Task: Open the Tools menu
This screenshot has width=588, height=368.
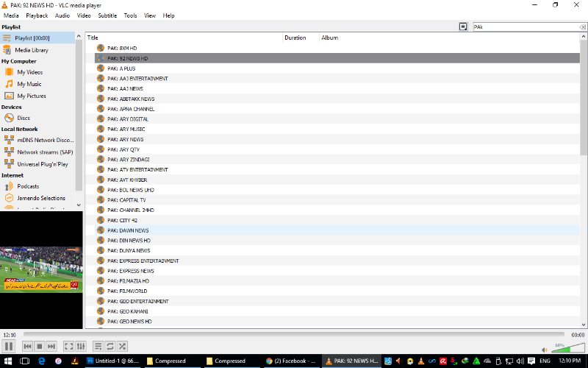Action: click(131, 15)
